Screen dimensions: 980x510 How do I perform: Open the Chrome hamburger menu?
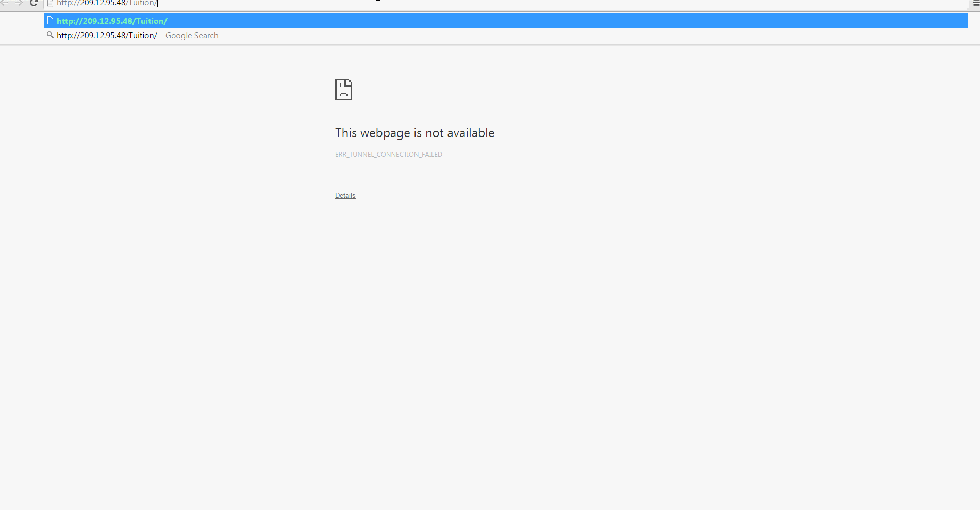pyautogui.click(x=976, y=3)
